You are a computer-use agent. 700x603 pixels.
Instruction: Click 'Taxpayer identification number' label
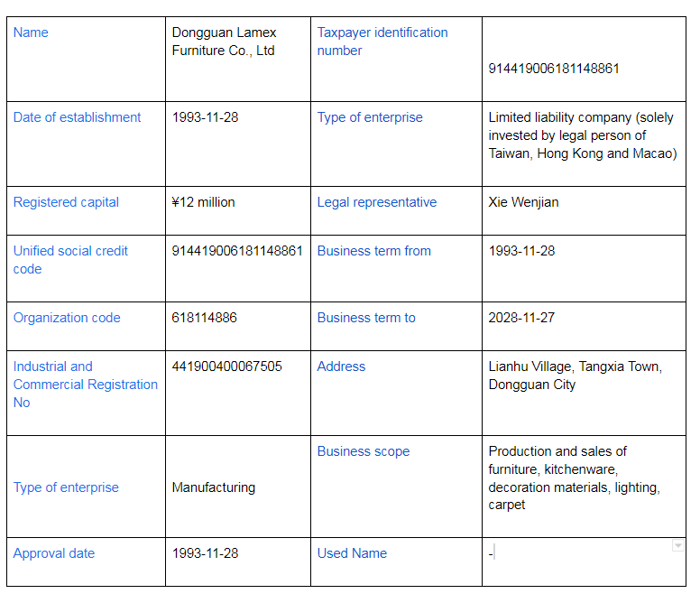click(x=382, y=42)
